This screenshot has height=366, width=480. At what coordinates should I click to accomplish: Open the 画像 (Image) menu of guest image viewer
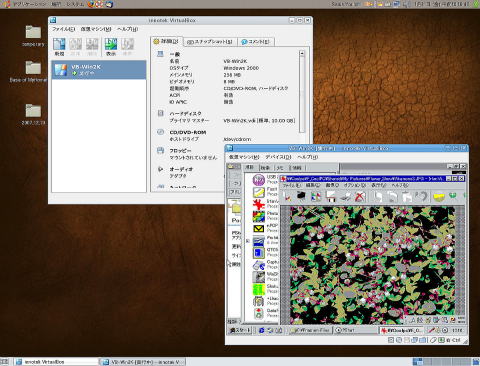[332, 185]
